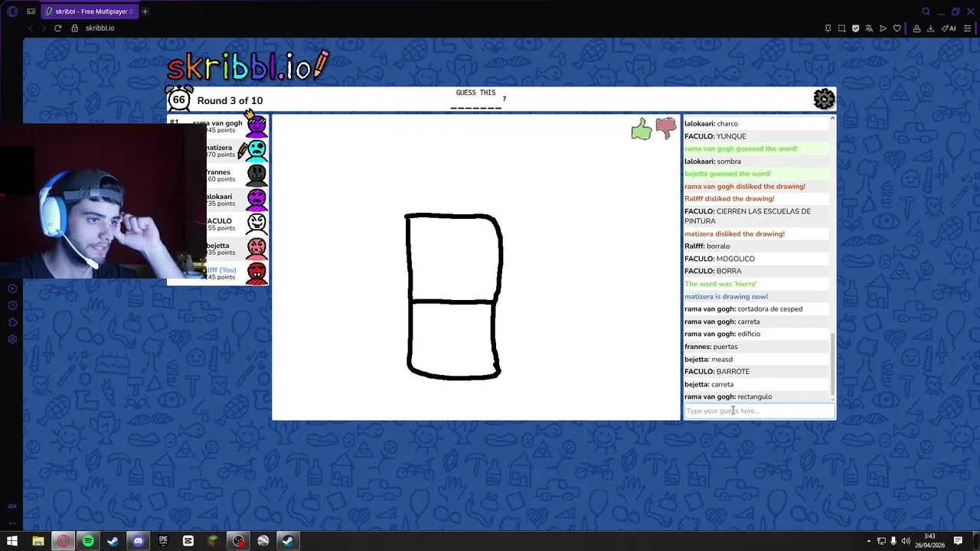This screenshot has width=980, height=551.
Task: Click the skribbl.io address bar
Action: pos(444,28)
